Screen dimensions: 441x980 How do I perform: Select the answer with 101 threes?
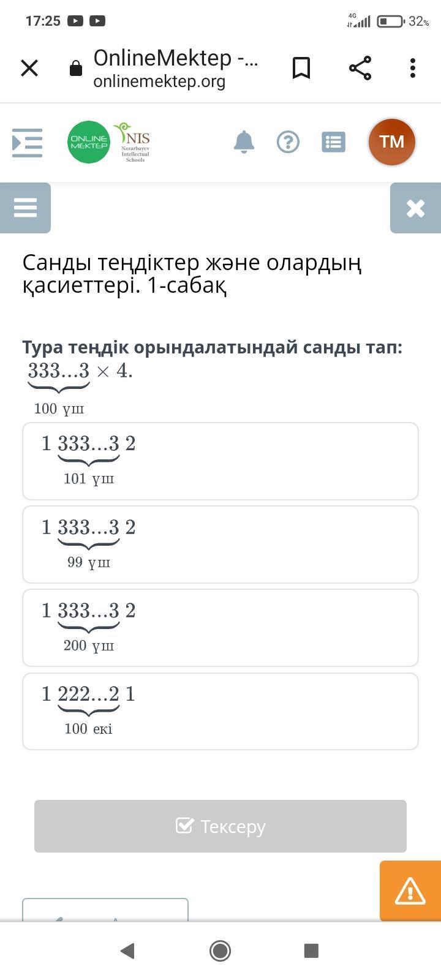221,461
